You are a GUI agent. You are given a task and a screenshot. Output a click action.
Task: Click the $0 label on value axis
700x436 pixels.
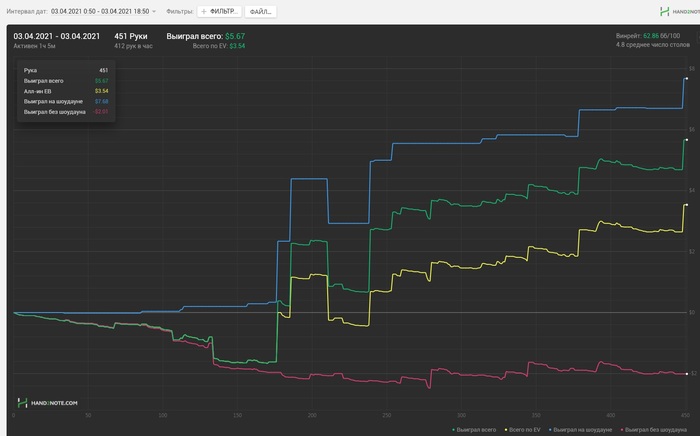click(692, 312)
